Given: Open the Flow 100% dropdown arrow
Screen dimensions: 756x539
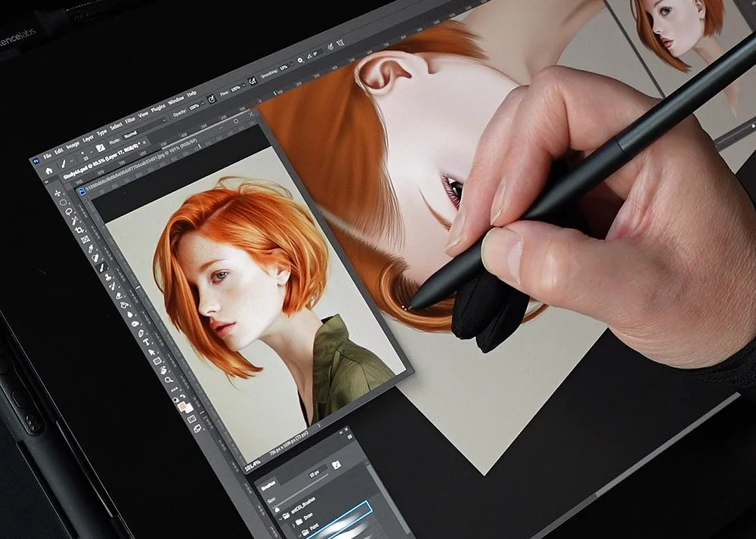Looking at the screenshot, I should 243,85.
